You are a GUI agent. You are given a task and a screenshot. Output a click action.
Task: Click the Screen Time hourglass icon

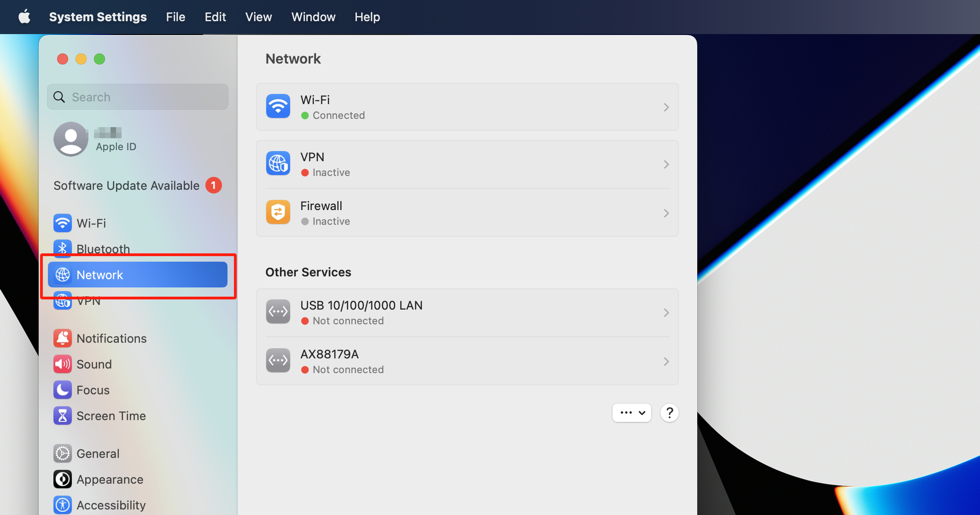[63, 416]
